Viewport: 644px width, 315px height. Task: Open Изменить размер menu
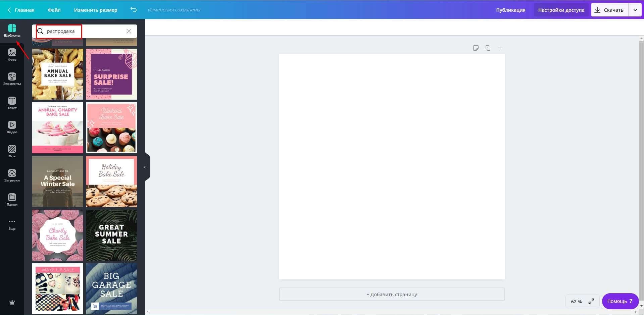pos(96,10)
